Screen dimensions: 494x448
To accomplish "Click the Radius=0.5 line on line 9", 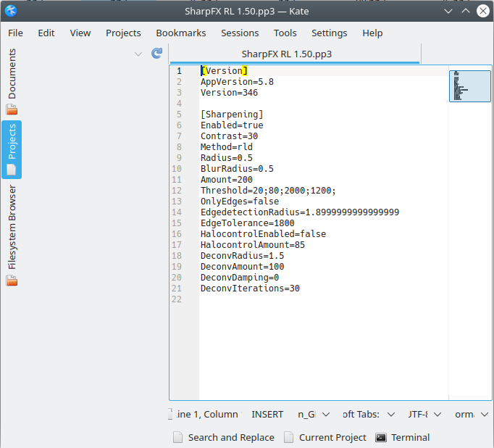I will 227,157.
